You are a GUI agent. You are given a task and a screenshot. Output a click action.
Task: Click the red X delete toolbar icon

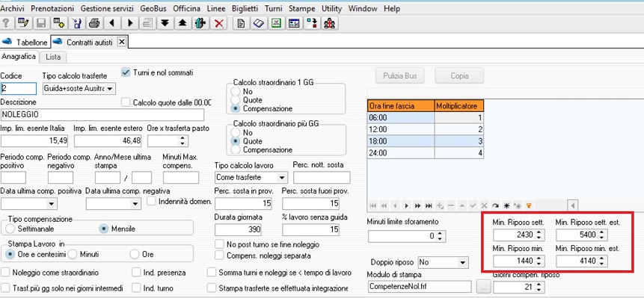click(x=218, y=23)
